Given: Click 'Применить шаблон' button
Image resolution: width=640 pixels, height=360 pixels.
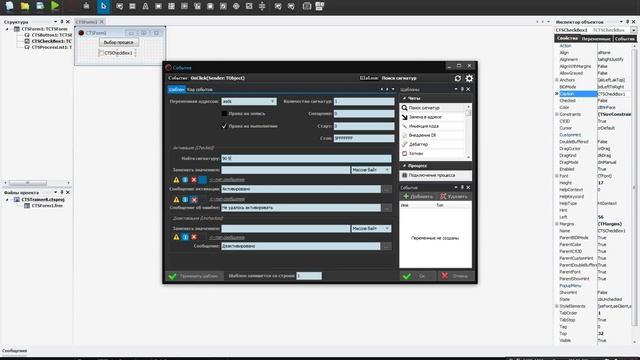Looking at the screenshot, I should coord(195,276).
